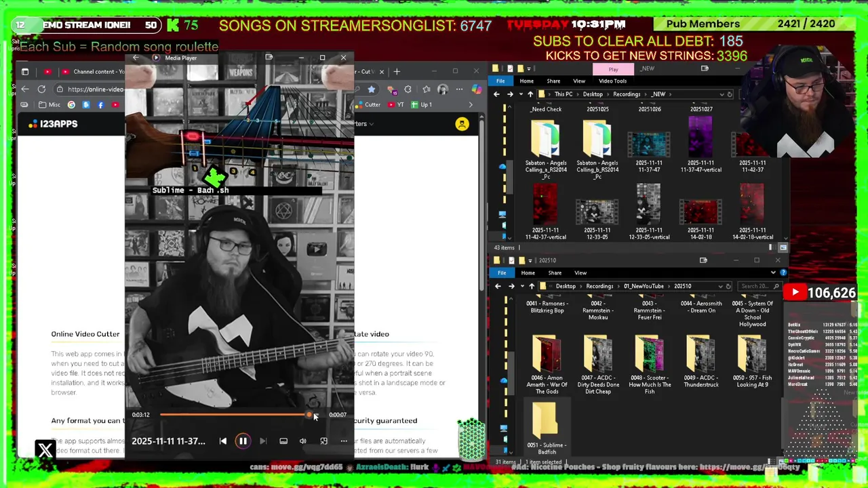Click the Media Player volume icon
Viewport: 868px width, 488px height.
point(303,441)
